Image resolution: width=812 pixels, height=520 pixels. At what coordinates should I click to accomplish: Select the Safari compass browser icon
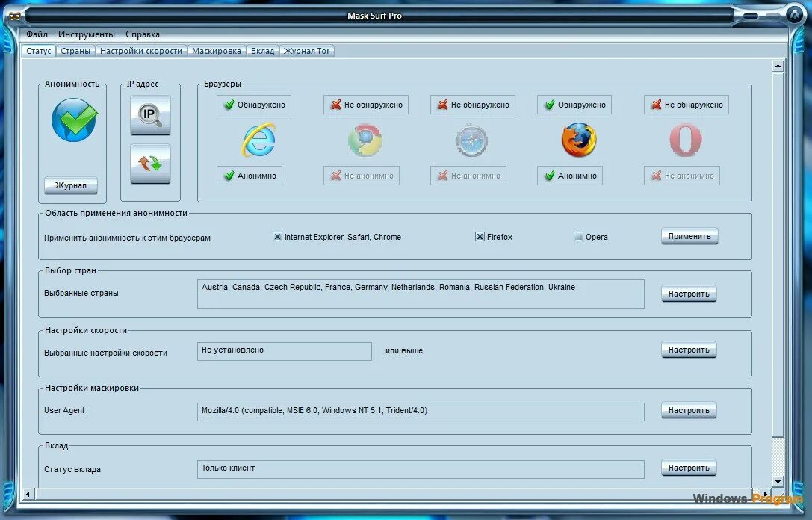(x=472, y=140)
